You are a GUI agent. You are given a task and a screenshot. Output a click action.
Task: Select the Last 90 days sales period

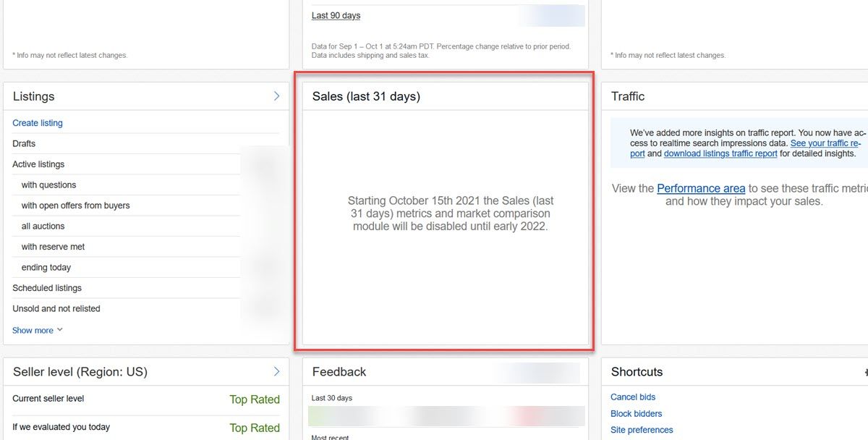[336, 15]
